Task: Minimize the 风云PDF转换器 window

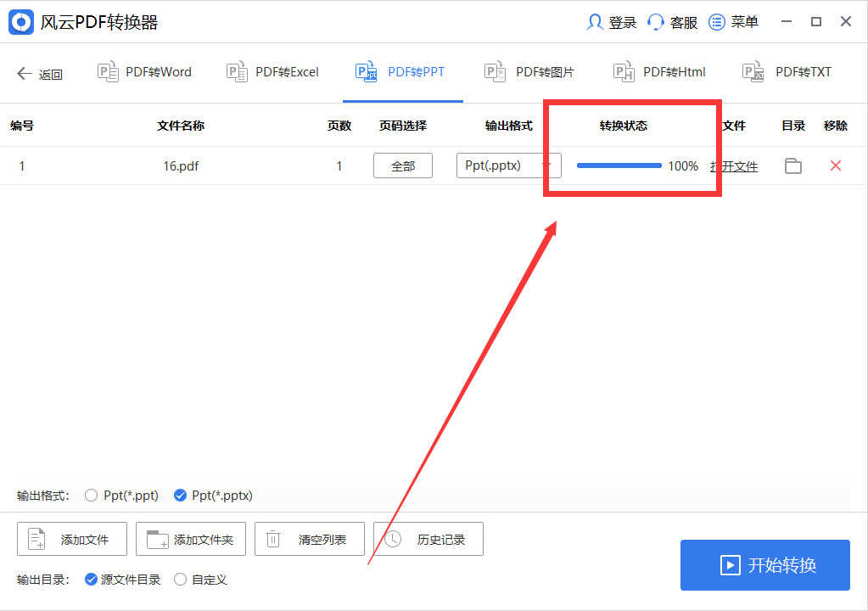Action: click(786, 22)
